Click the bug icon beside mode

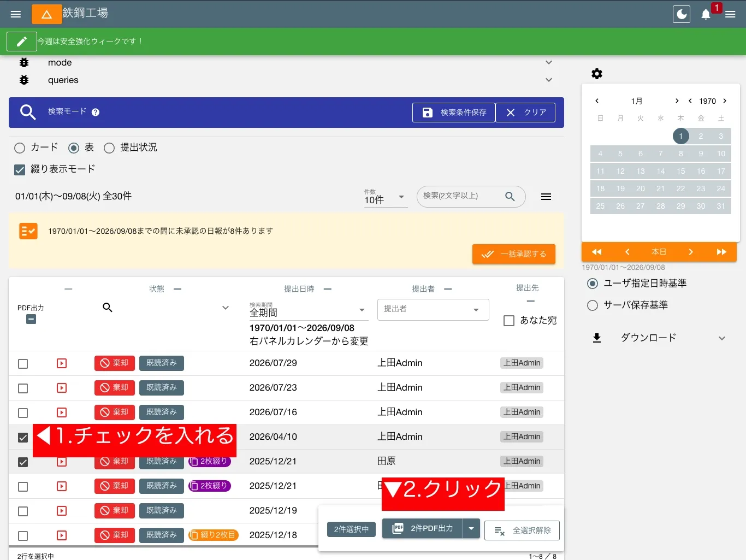tap(24, 63)
